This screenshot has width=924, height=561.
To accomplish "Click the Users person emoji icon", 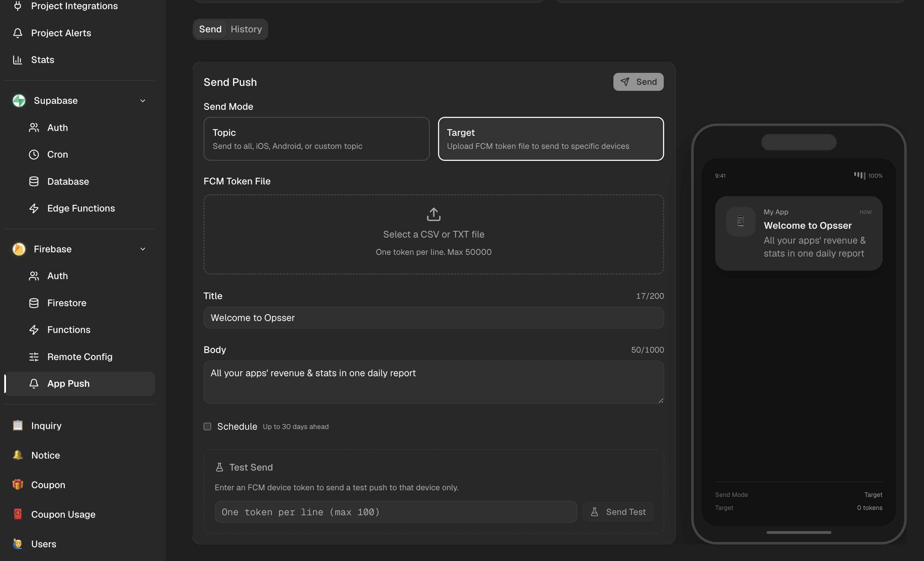I will (18, 543).
